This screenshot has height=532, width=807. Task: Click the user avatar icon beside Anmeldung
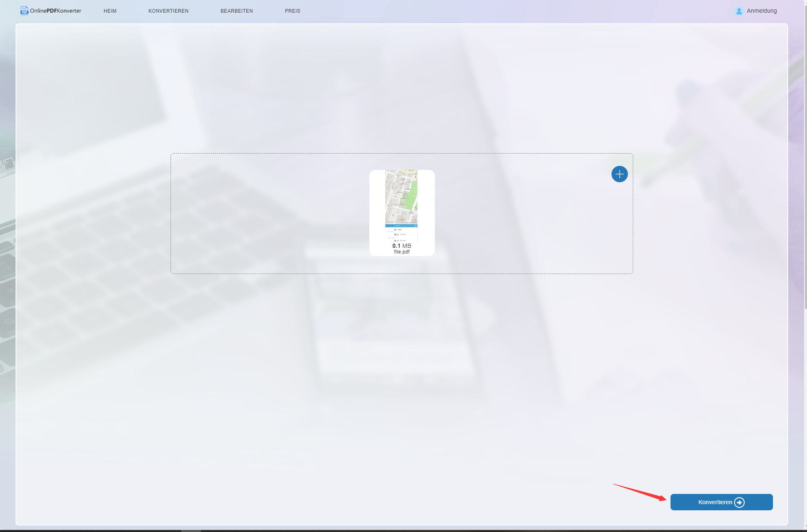(739, 11)
